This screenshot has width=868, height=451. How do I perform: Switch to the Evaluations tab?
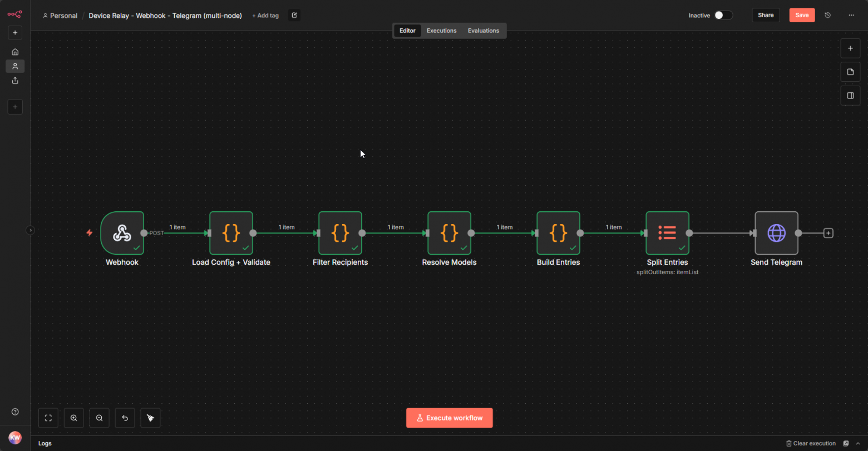point(483,31)
